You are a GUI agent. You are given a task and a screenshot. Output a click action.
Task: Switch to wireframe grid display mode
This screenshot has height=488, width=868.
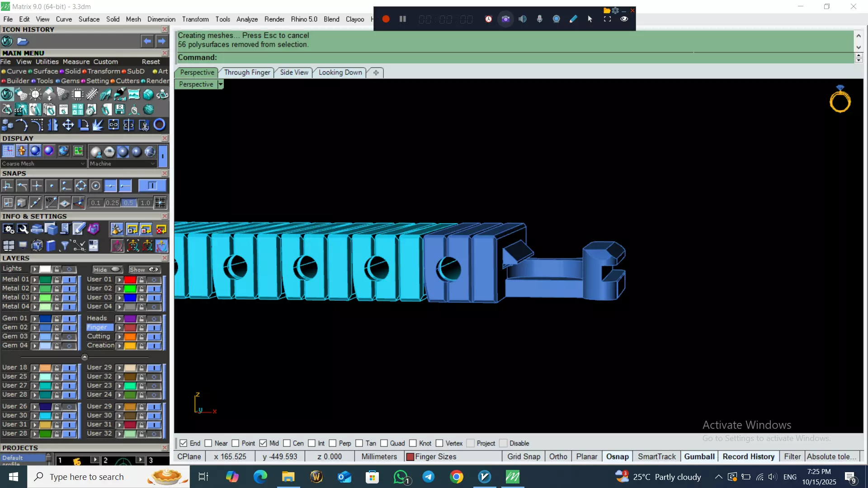8,151
